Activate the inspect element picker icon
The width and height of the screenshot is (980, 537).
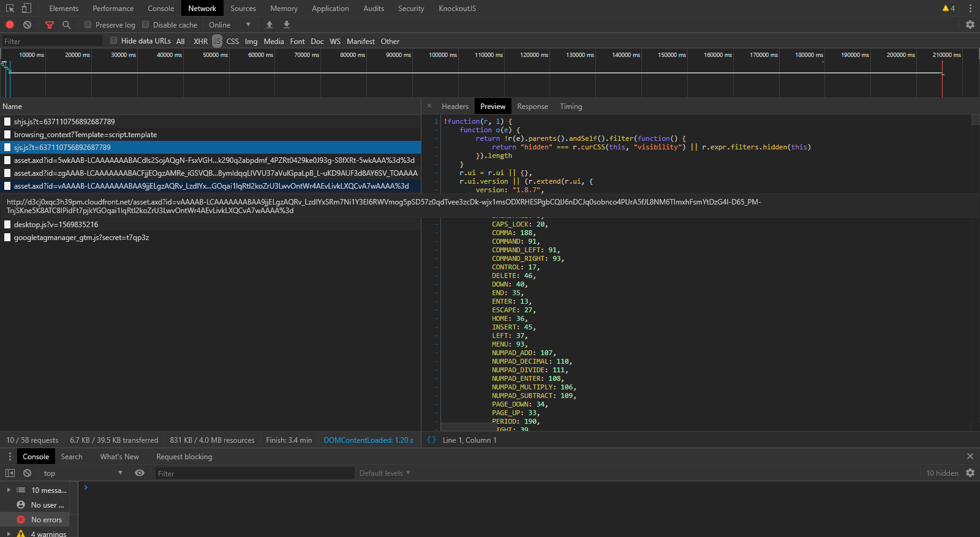pos(10,9)
